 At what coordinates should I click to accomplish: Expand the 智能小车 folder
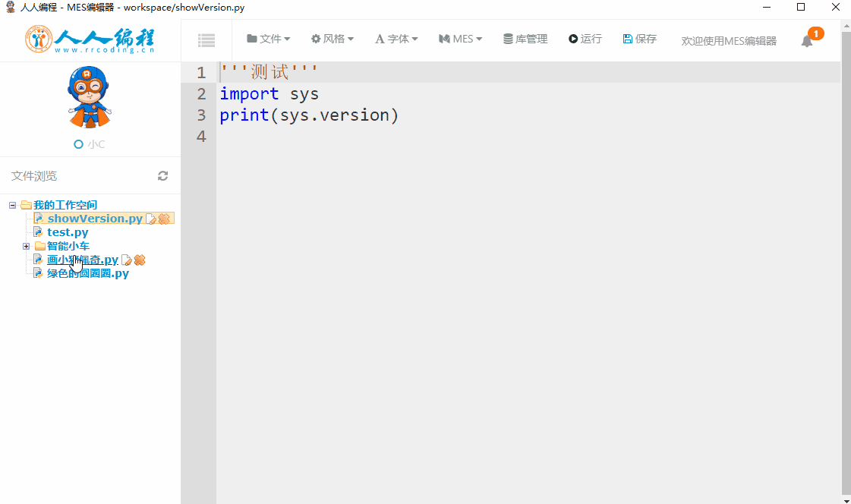point(27,246)
